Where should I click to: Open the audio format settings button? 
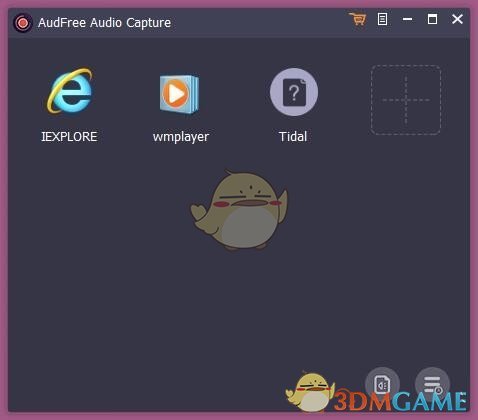pos(382,385)
